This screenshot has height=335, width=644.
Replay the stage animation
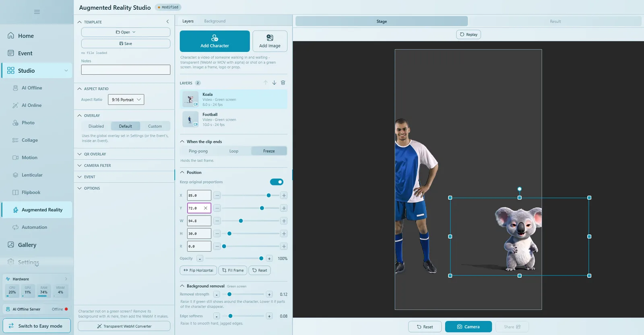(469, 35)
